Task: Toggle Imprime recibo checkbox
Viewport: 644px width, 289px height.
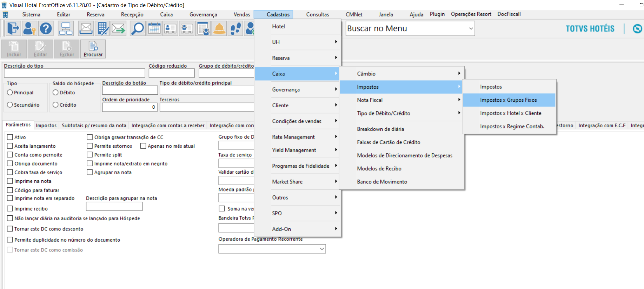Action: pyautogui.click(x=10, y=209)
